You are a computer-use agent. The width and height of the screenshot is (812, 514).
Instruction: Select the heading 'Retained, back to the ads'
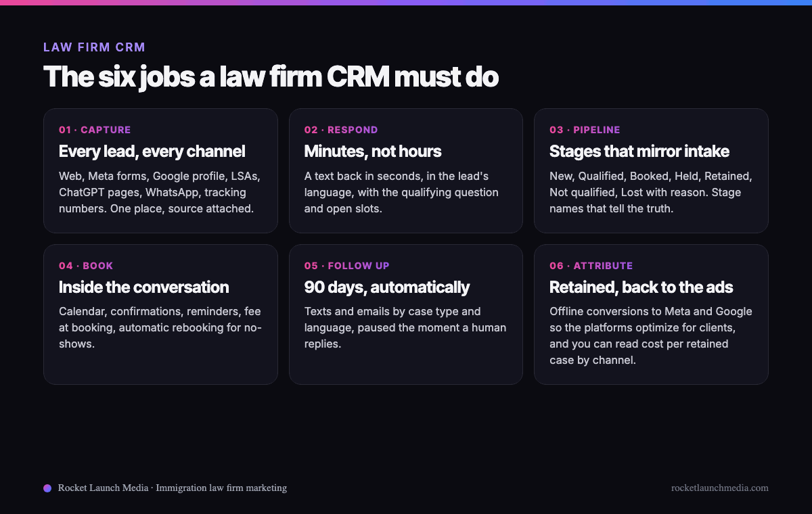coord(641,287)
